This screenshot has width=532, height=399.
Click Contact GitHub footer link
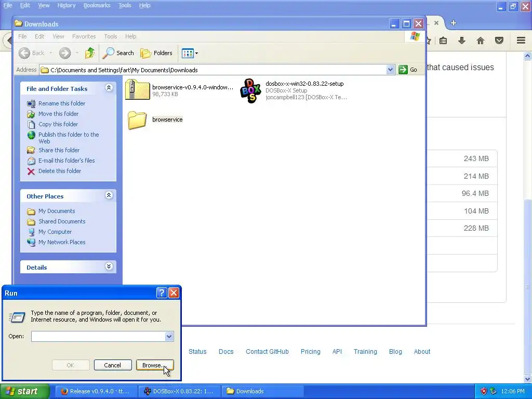tap(267, 352)
